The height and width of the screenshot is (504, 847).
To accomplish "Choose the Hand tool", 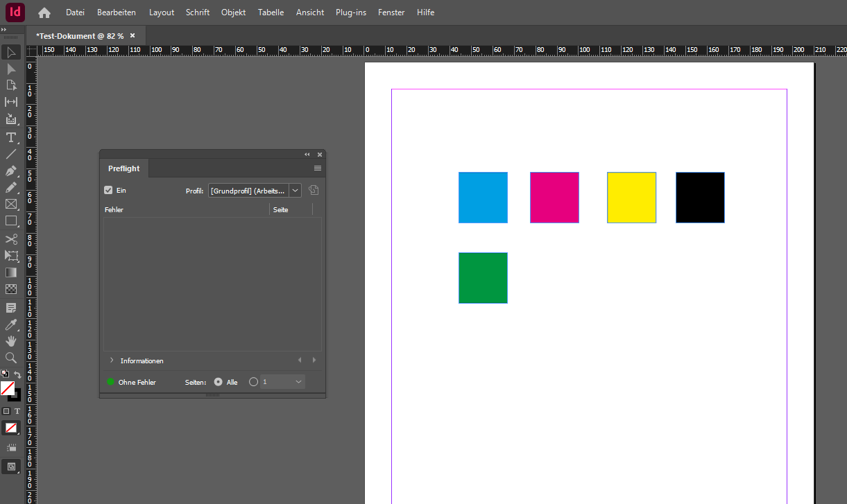I will (x=10, y=341).
